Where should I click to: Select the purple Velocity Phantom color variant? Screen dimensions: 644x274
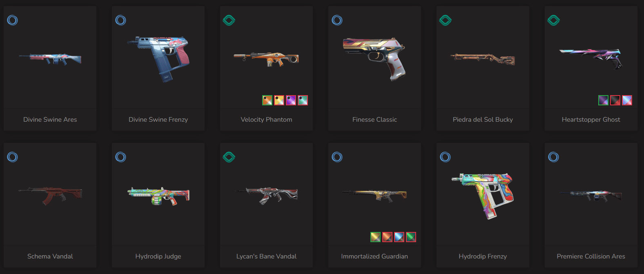coord(291,100)
